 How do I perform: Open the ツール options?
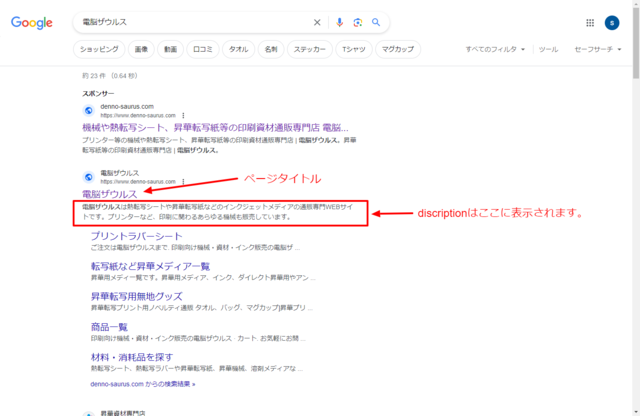(x=548, y=49)
